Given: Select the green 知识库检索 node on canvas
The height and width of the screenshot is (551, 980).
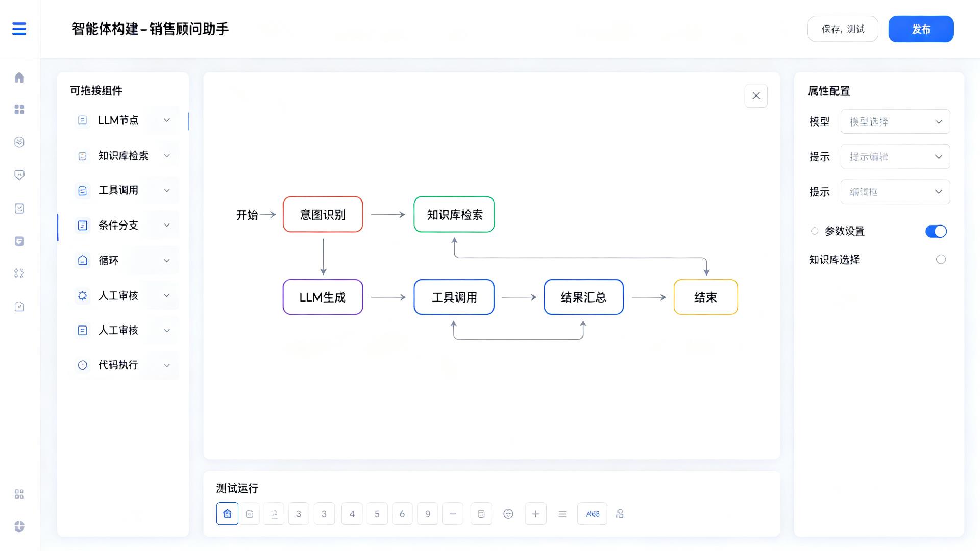Looking at the screenshot, I should (454, 214).
